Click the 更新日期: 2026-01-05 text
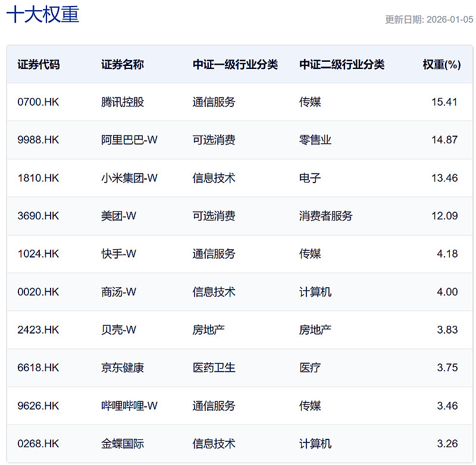Screen dimensions: 476x465 click(x=429, y=20)
